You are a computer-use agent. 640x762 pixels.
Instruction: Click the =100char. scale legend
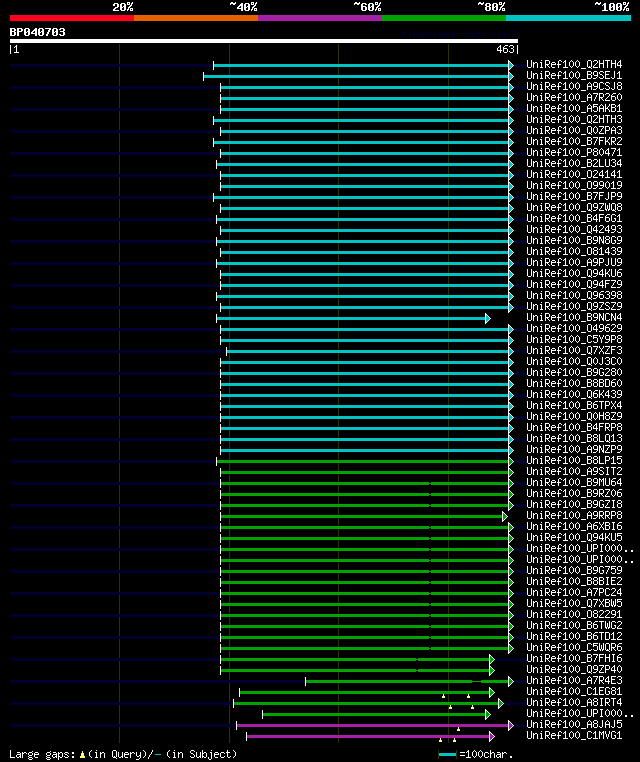pyautogui.click(x=476, y=754)
